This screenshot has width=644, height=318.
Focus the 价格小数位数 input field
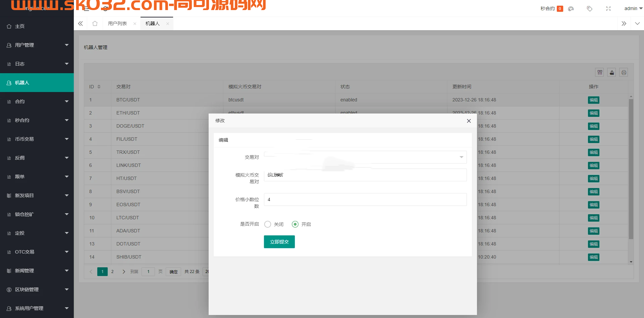pos(365,199)
